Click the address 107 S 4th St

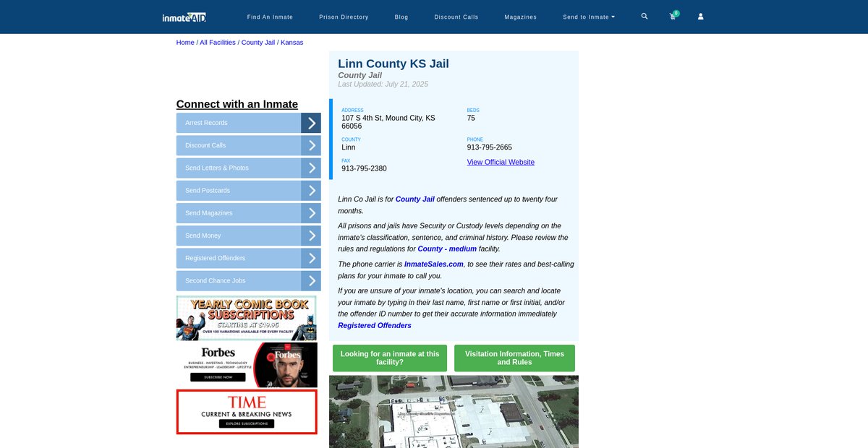click(x=388, y=122)
